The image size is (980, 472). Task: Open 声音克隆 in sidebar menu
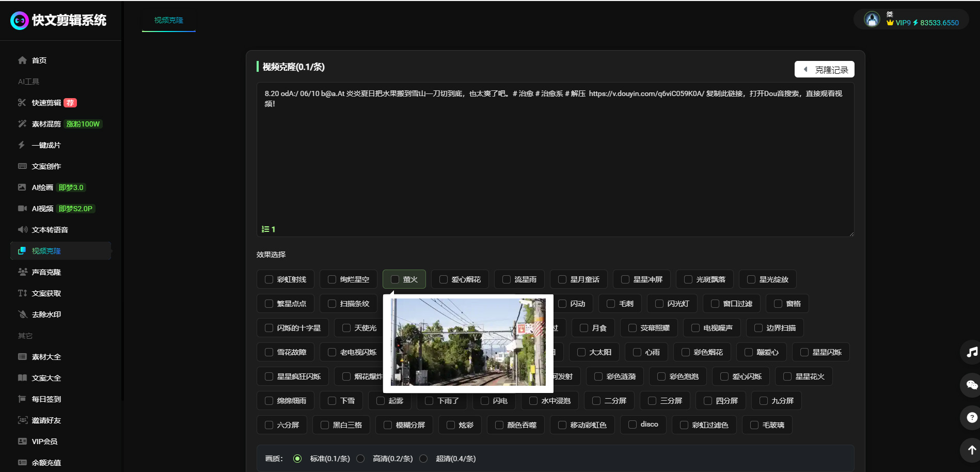[46, 272]
